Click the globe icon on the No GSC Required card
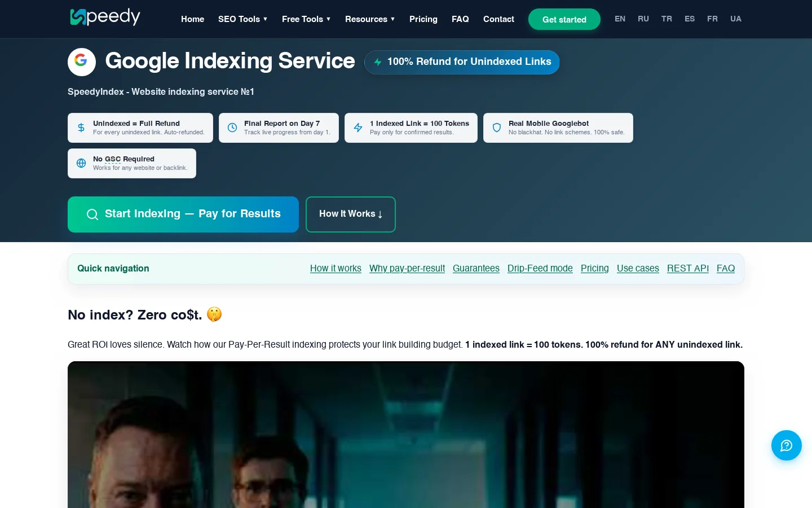Image resolution: width=812 pixels, height=508 pixels. (81, 163)
